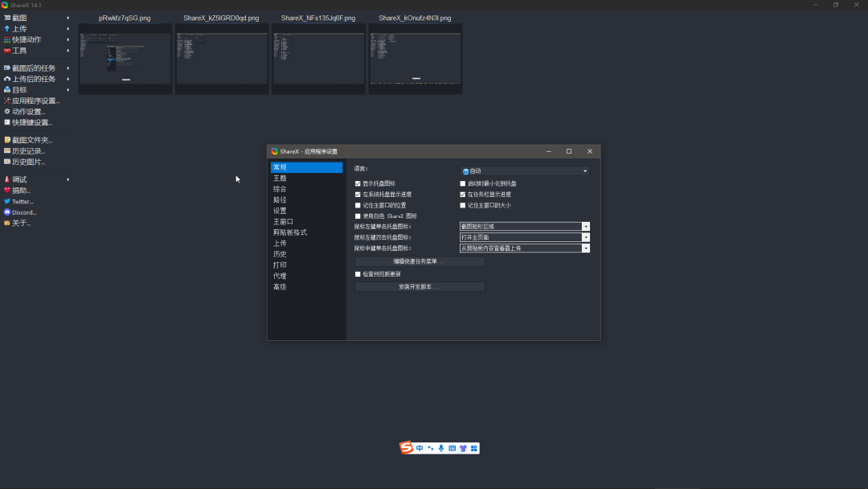
Task: Switch to the 上传 tab in the settings dialog
Action: (x=307, y=243)
